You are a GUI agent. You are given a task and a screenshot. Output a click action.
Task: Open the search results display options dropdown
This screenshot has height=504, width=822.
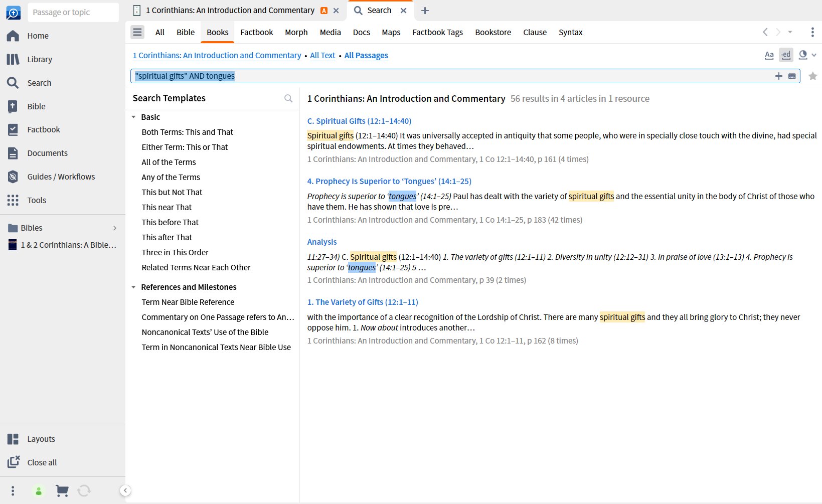coord(807,55)
